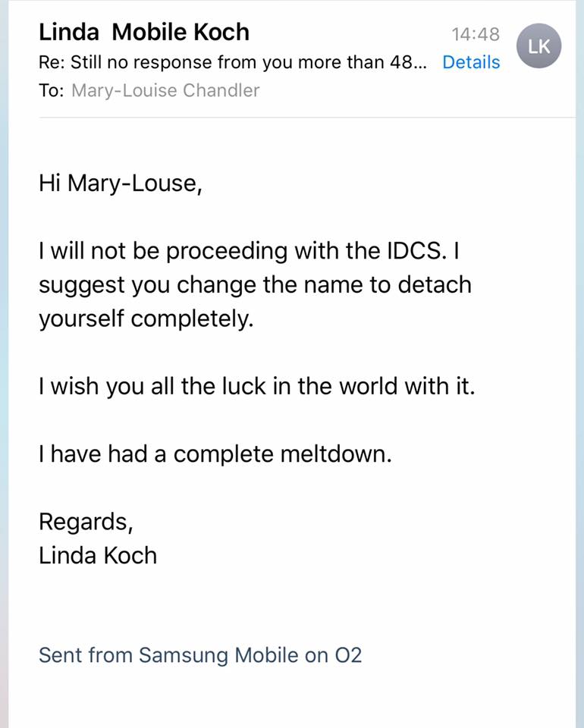Tap the 14:48 timestamp
584x728 pixels.
pos(476,34)
